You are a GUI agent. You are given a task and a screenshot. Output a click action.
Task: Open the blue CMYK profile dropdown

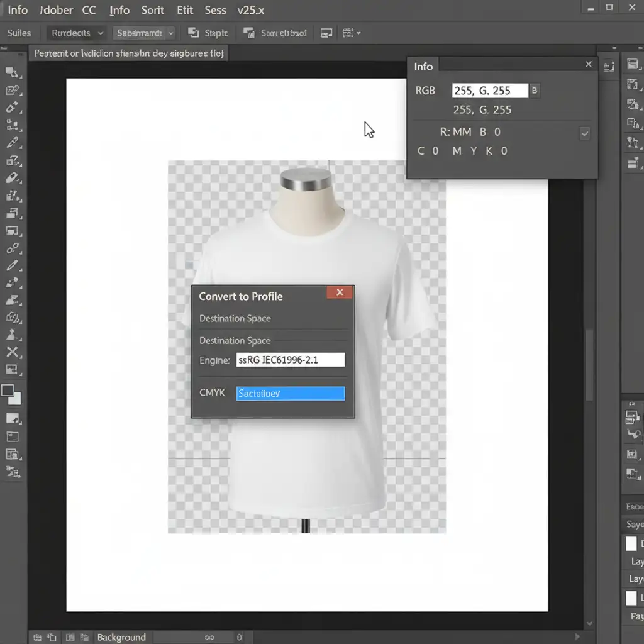click(x=290, y=393)
